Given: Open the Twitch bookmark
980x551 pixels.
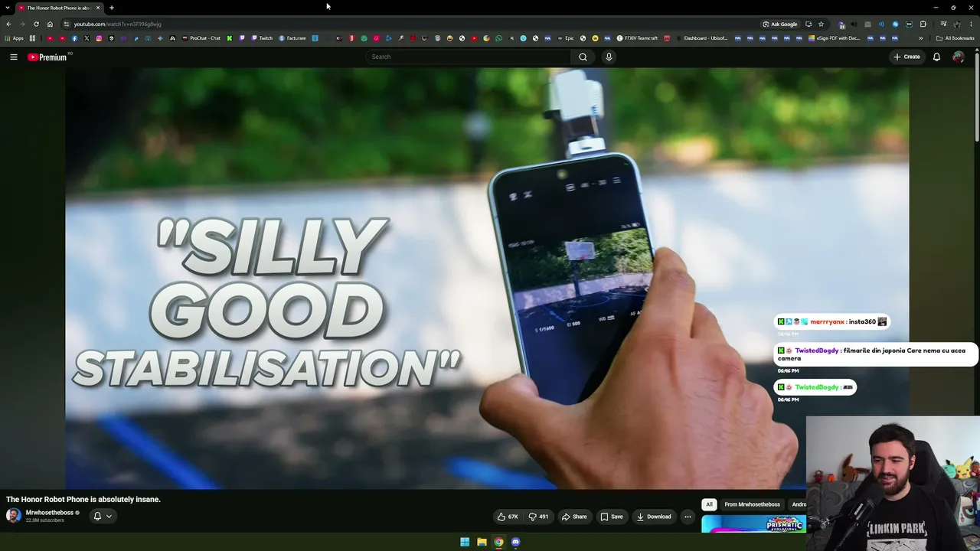Looking at the screenshot, I should click(262, 38).
